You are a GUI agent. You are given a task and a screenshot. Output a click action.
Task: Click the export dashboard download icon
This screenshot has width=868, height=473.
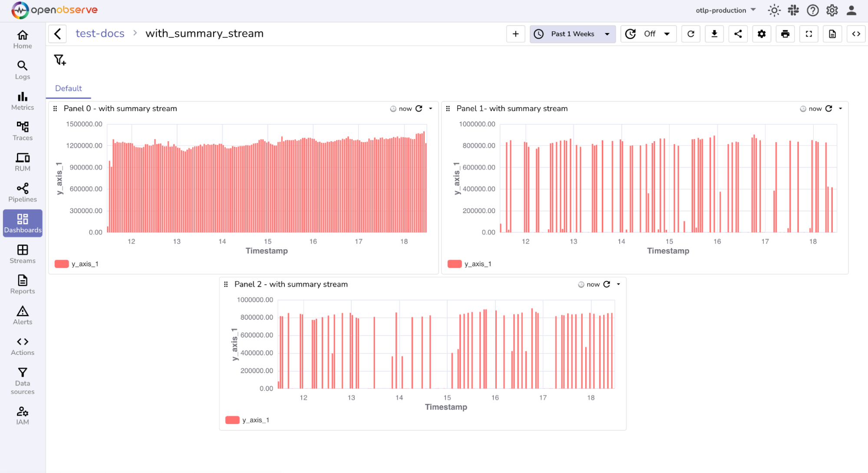click(x=714, y=33)
